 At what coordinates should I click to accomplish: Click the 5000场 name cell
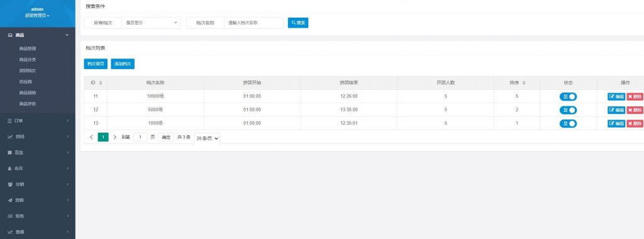(156, 110)
